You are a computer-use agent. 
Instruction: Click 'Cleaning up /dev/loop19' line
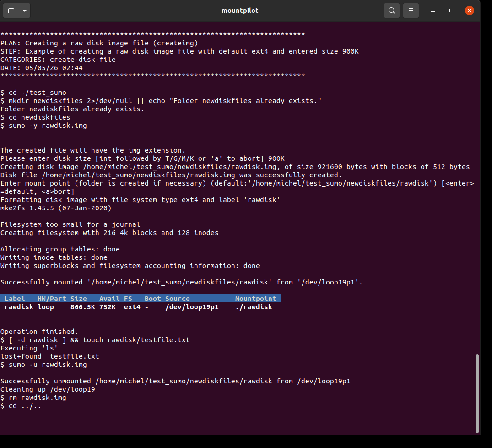pos(48,389)
